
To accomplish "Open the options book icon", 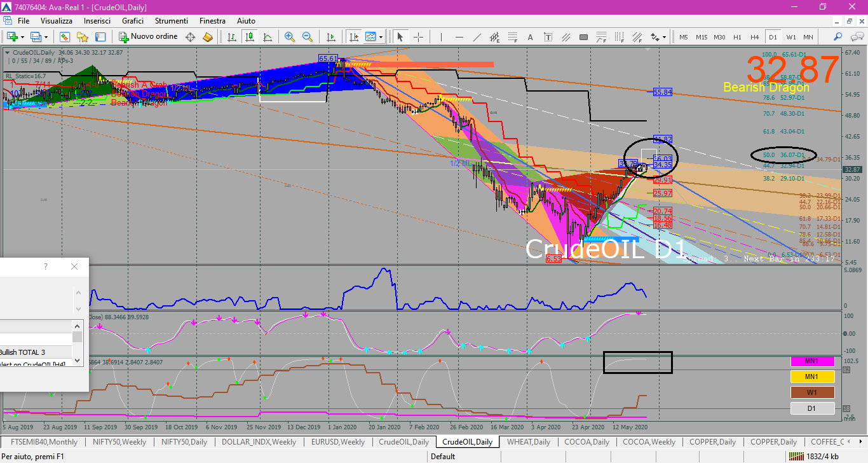I will [207, 37].
